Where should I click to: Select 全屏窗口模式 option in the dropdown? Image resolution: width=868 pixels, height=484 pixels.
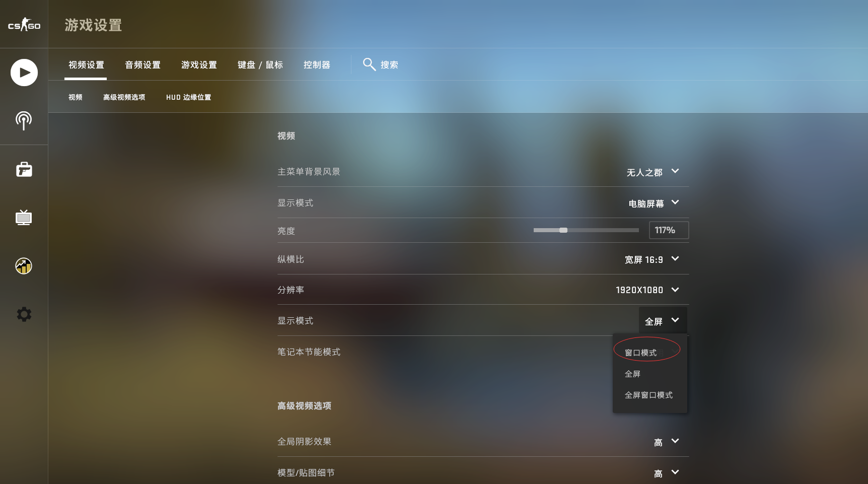[649, 395]
